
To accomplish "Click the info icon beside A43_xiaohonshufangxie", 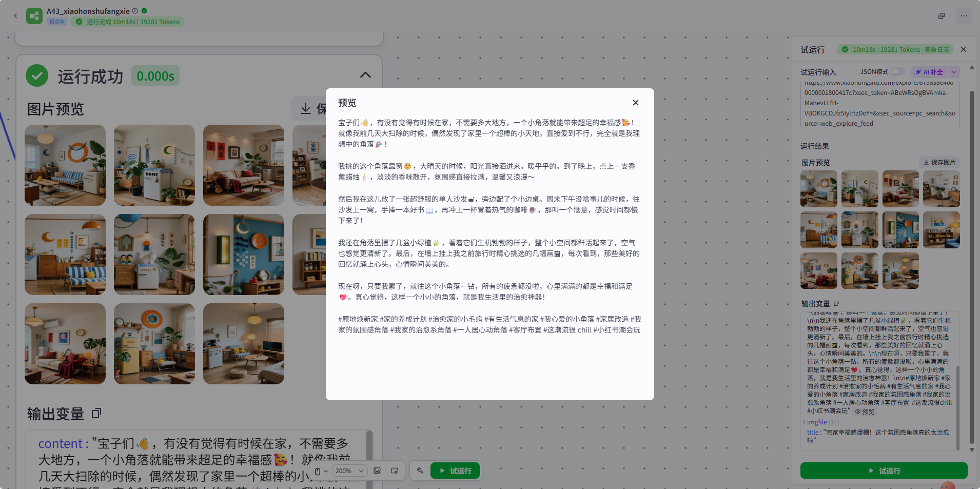I will pos(135,11).
